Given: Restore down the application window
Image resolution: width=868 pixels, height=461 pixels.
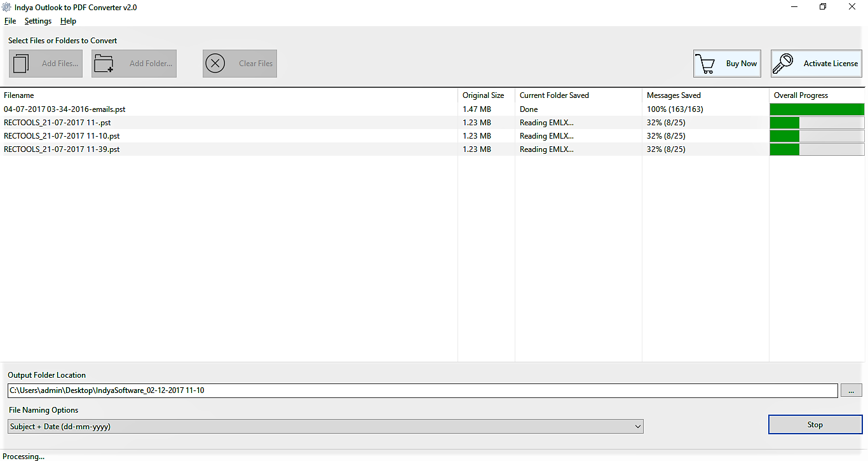Looking at the screenshot, I should click(823, 7).
